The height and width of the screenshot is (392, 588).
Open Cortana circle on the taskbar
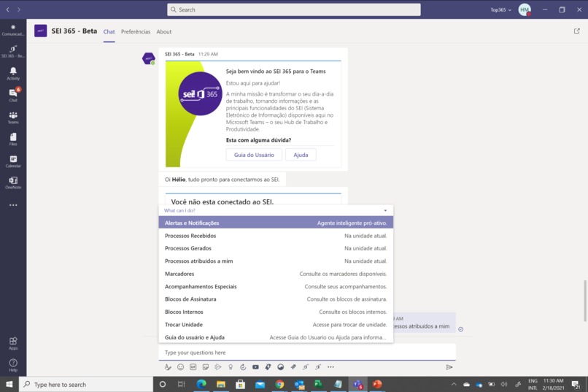tap(163, 384)
